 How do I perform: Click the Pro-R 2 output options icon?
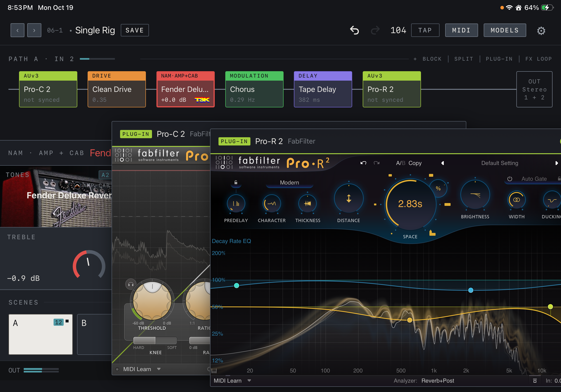click(535, 381)
